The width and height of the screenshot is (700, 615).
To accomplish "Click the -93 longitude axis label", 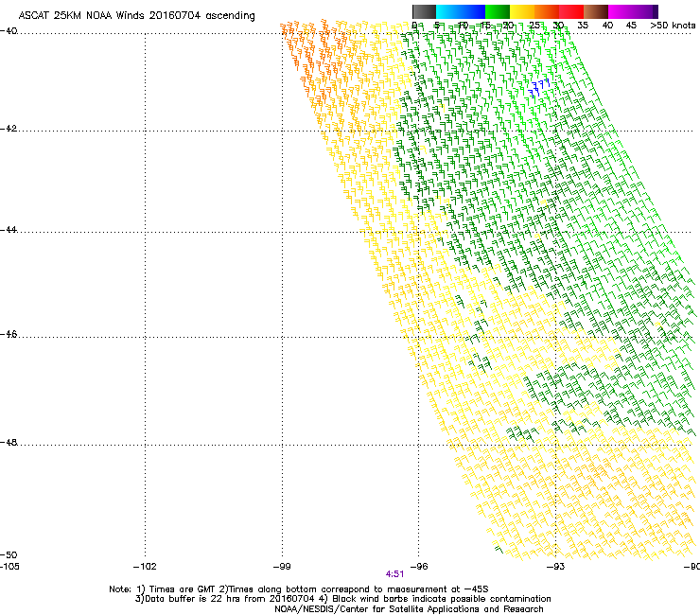I will tap(555, 567).
